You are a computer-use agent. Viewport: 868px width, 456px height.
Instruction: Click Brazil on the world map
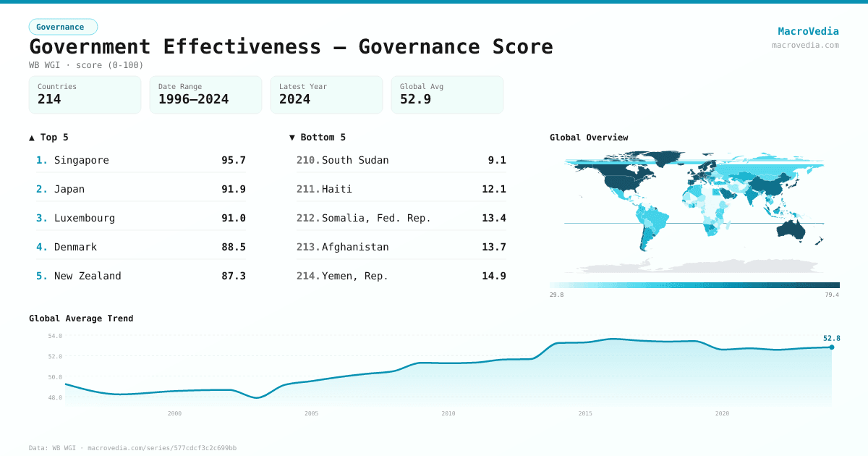pos(657,219)
